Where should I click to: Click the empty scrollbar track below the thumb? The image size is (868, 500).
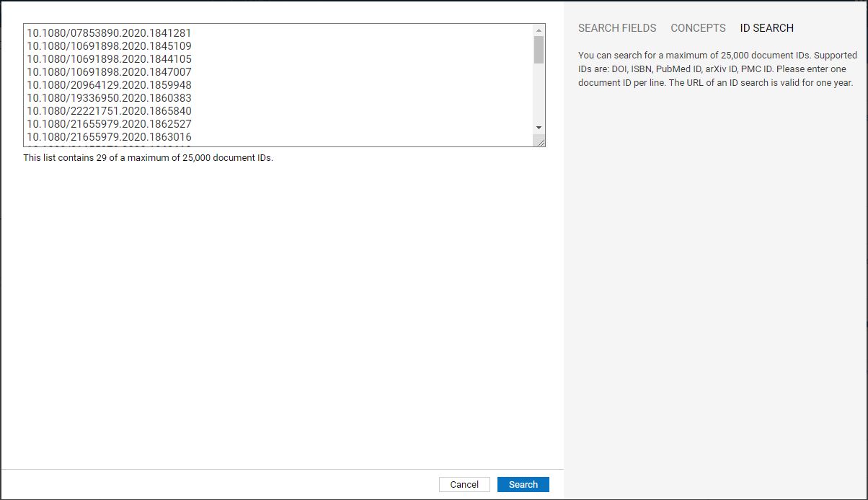539,94
